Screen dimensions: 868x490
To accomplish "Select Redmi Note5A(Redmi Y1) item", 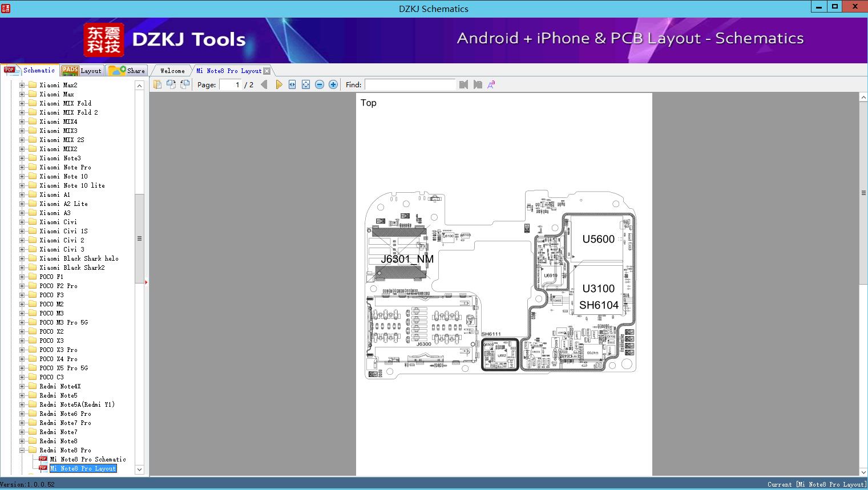I will [x=77, y=404].
